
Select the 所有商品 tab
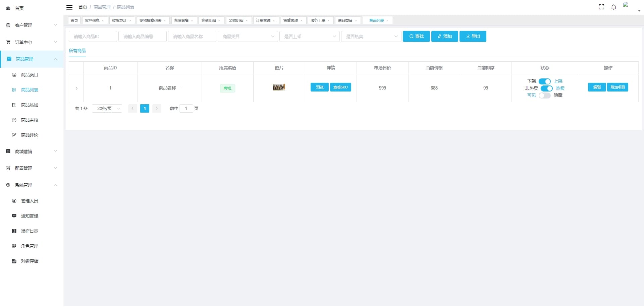(77, 51)
